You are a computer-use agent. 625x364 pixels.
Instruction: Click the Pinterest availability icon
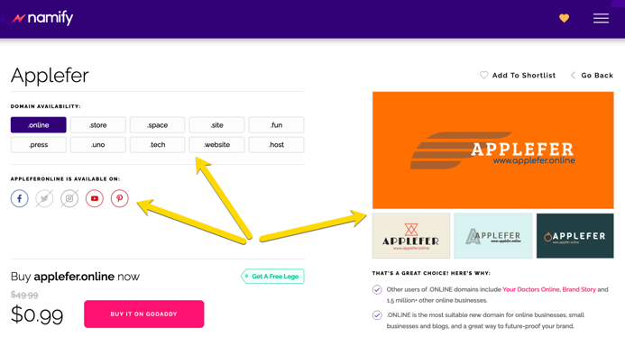[120, 198]
